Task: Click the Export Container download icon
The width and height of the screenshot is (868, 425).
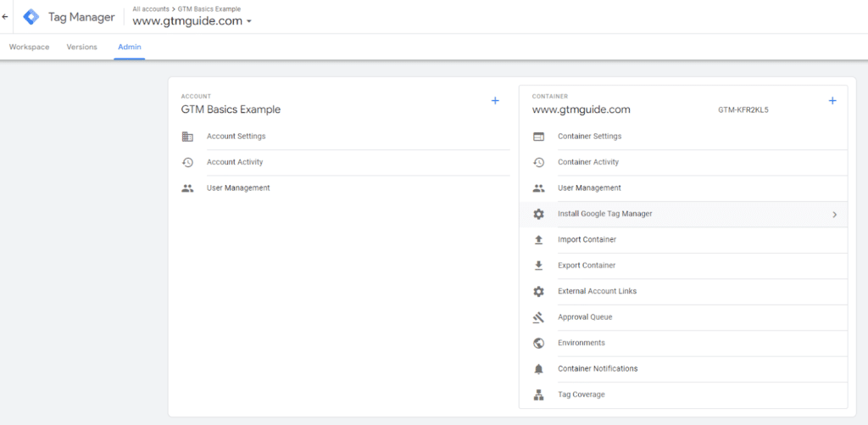Action: click(538, 266)
